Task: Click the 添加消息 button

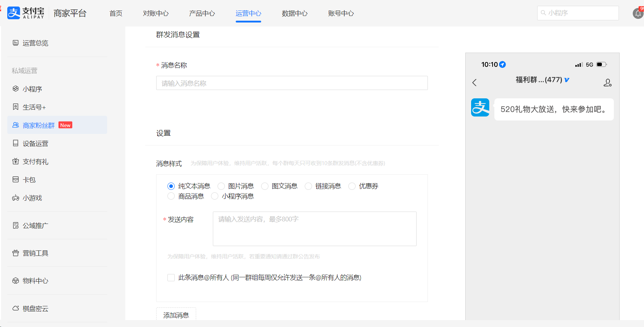Action: pyautogui.click(x=176, y=315)
